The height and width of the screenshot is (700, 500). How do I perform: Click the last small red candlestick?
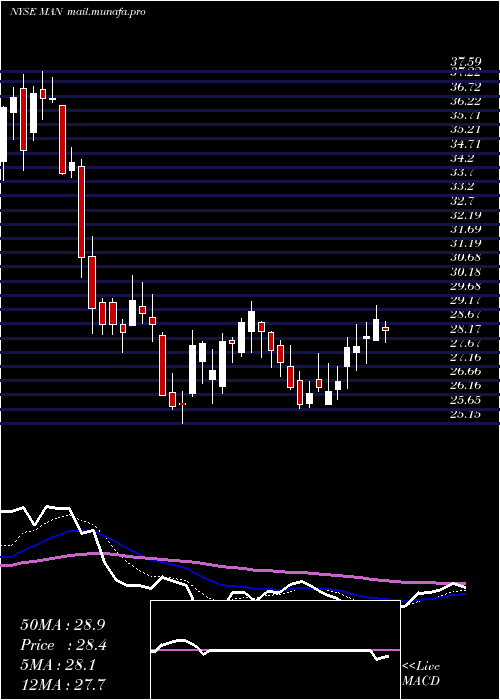(x=385, y=329)
